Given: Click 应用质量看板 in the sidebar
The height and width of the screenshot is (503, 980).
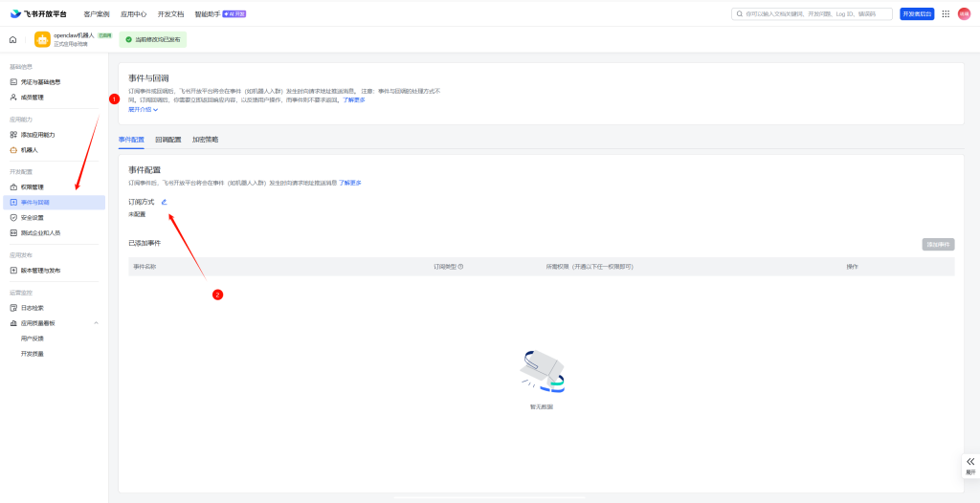Looking at the screenshot, I should [37, 323].
